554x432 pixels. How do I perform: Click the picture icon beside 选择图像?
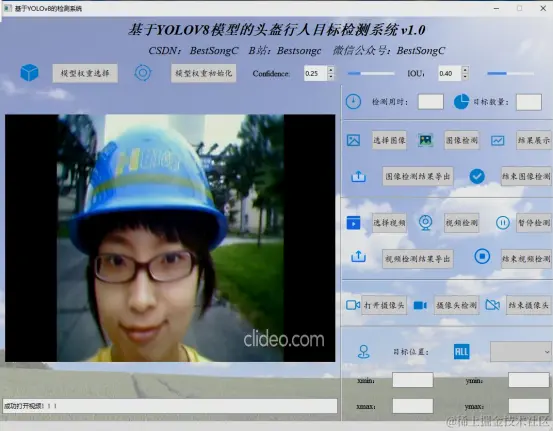tap(353, 140)
